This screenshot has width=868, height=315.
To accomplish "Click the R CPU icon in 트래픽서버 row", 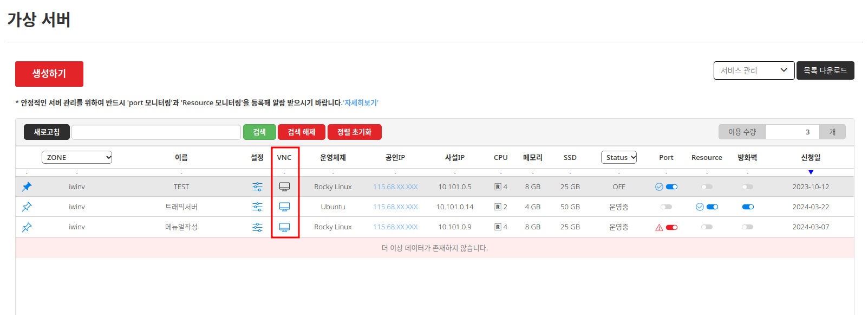I will (498, 207).
